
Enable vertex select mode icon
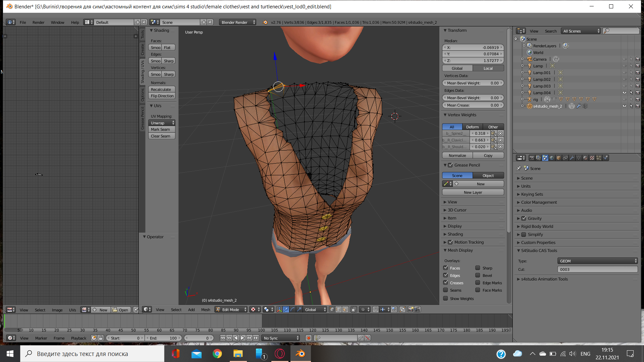[x=332, y=310]
